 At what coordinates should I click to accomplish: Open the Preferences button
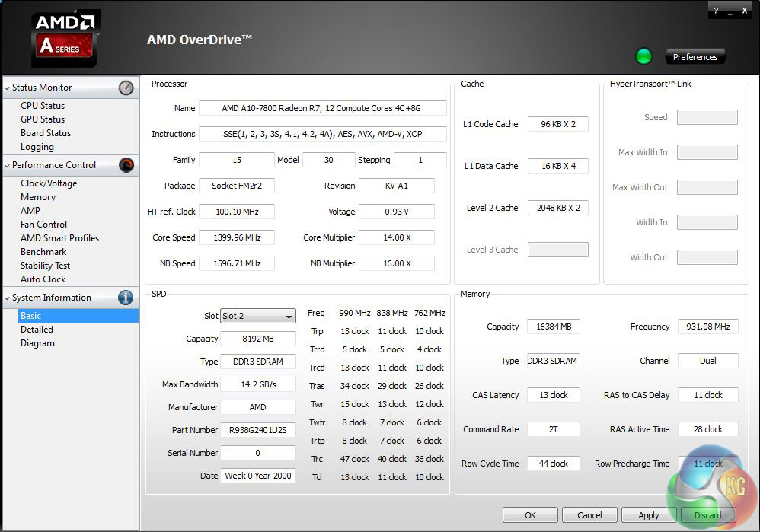pyautogui.click(x=695, y=57)
